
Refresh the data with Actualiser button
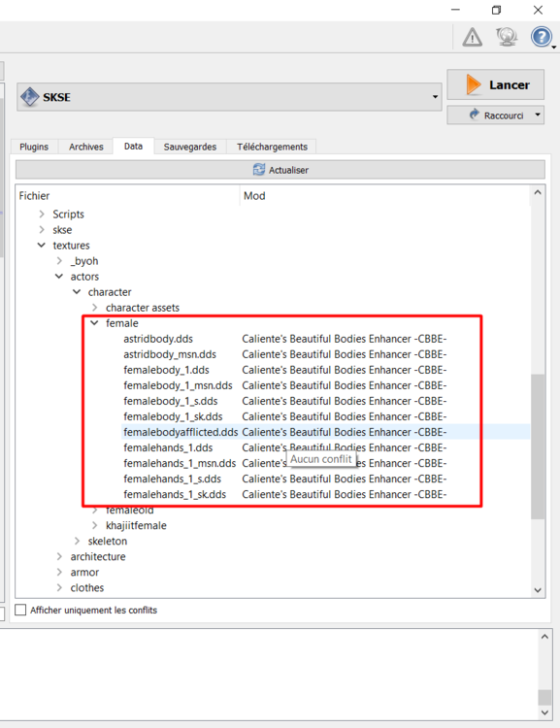click(x=280, y=170)
